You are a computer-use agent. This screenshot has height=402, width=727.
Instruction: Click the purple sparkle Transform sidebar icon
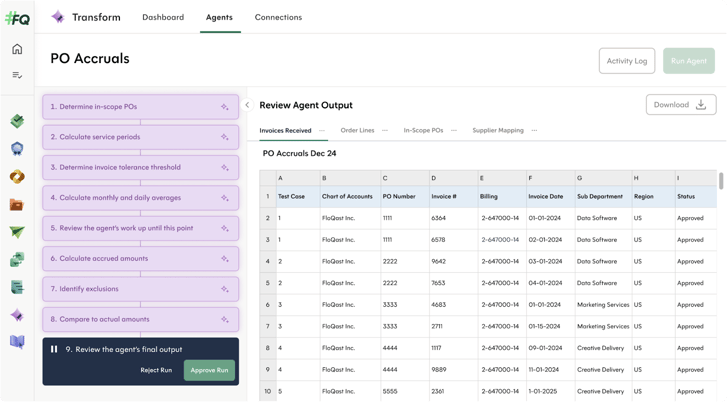pos(17,315)
